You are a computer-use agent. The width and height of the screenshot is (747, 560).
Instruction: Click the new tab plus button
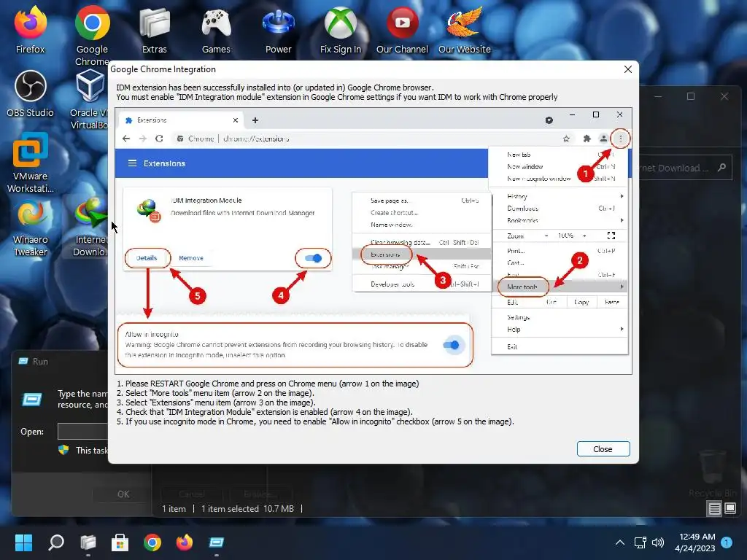(x=255, y=120)
